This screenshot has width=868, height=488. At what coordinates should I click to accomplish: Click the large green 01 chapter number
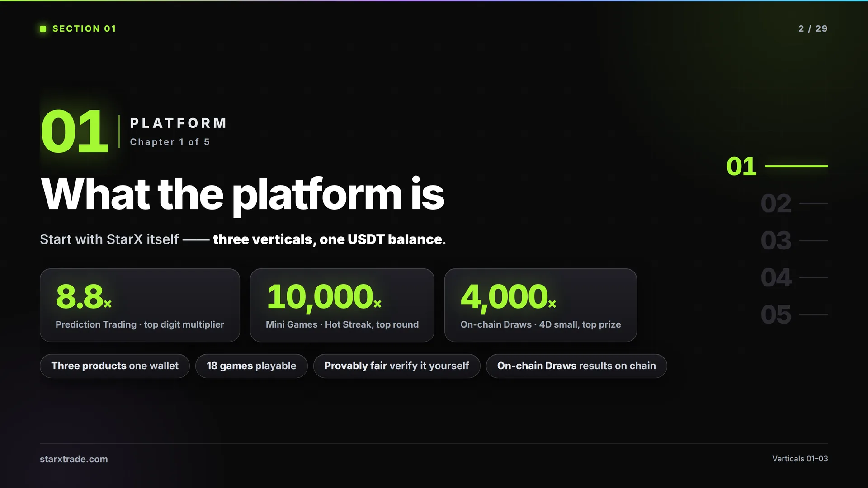coord(75,131)
